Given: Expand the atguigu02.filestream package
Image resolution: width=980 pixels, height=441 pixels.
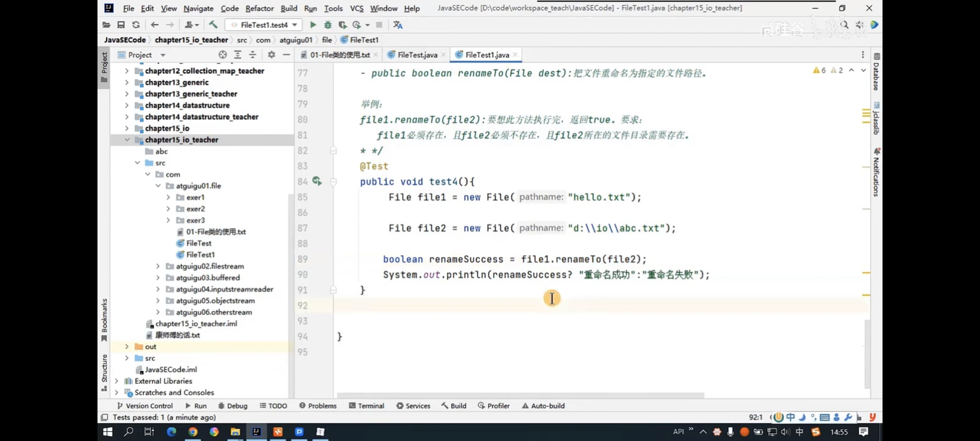Looking at the screenshot, I should pyautogui.click(x=158, y=266).
